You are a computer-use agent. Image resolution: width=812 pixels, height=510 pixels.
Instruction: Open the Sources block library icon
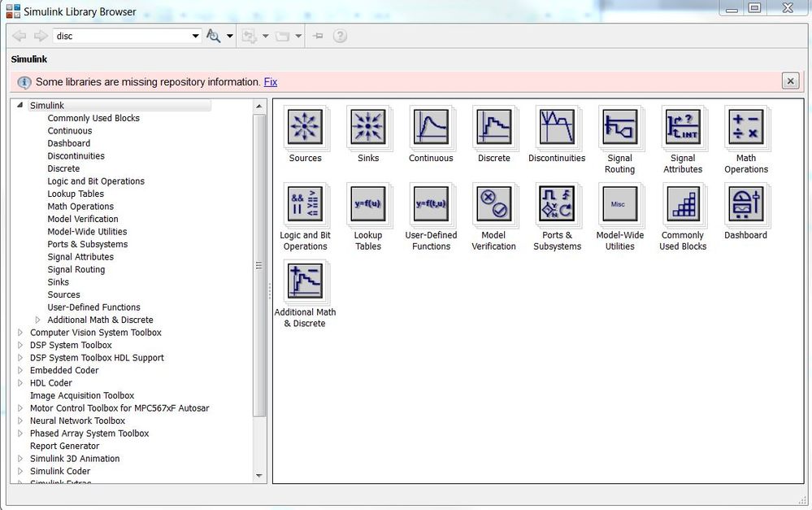305,126
